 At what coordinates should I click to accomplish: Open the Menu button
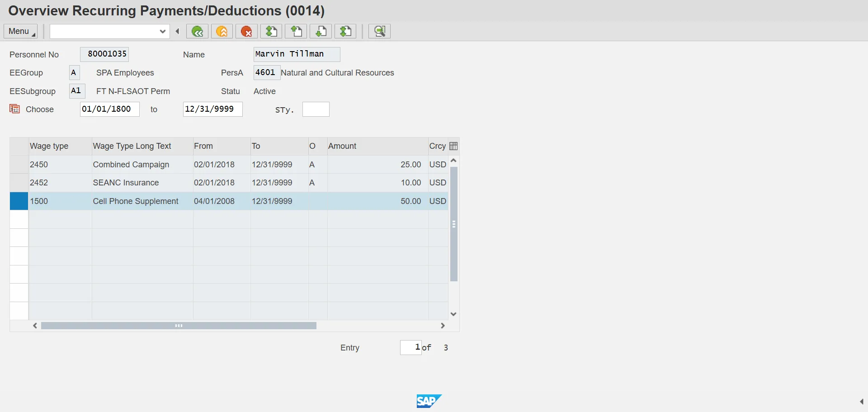(21, 31)
